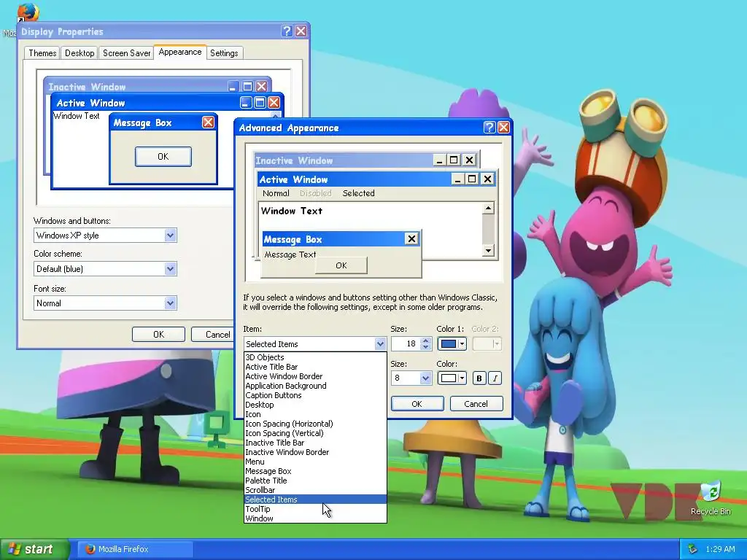Cancel the Advanced Appearance dialog
Screen dimensions: 747x560
click(476, 404)
